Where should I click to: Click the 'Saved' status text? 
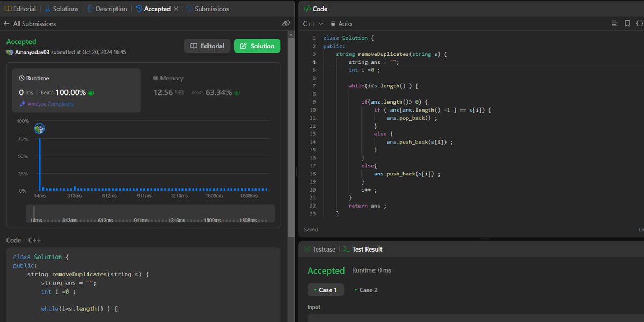(x=311, y=229)
